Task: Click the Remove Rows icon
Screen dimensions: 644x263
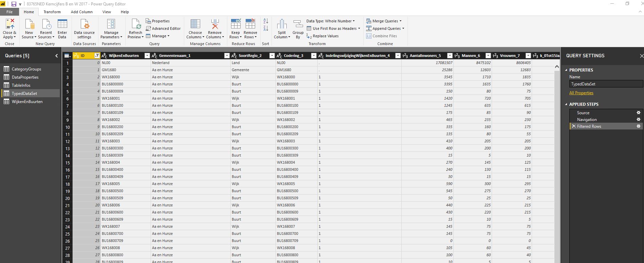Action: click(250, 24)
